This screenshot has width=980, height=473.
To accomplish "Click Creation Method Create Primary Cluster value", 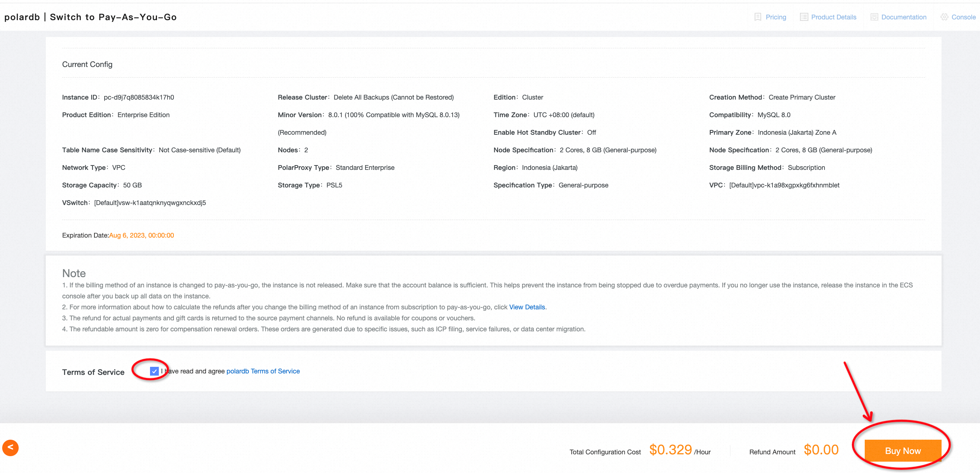I will (x=801, y=97).
